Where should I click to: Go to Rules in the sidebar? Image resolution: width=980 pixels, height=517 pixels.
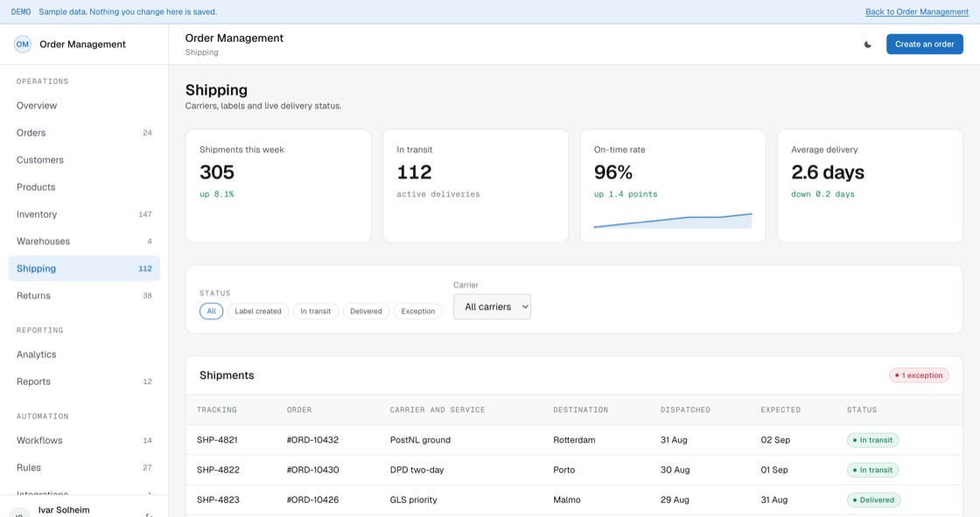click(x=84, y=468)
